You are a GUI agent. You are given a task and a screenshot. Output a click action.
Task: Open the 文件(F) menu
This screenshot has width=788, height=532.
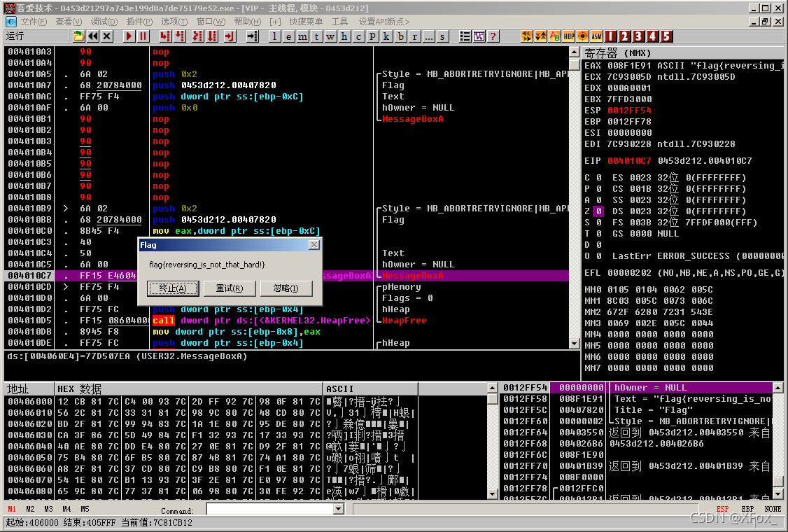point(34,22)
